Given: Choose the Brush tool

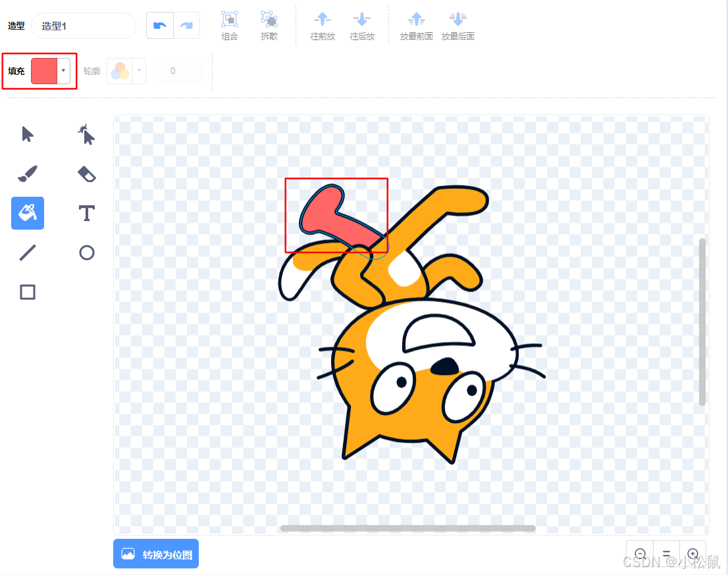Looking at the screenshot, I should [x=28, y=174].
